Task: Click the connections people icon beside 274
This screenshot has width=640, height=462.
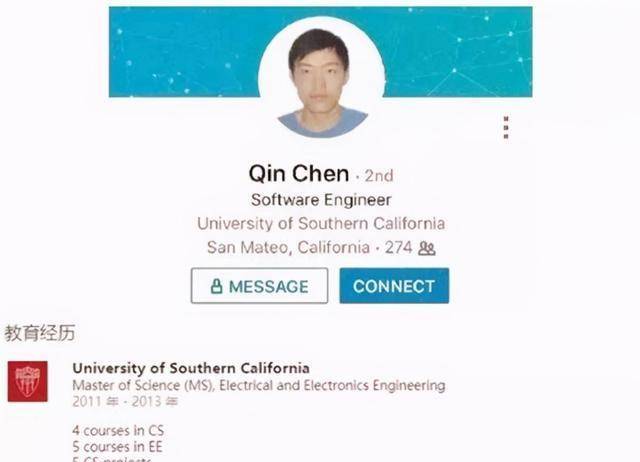Action: 427,248
